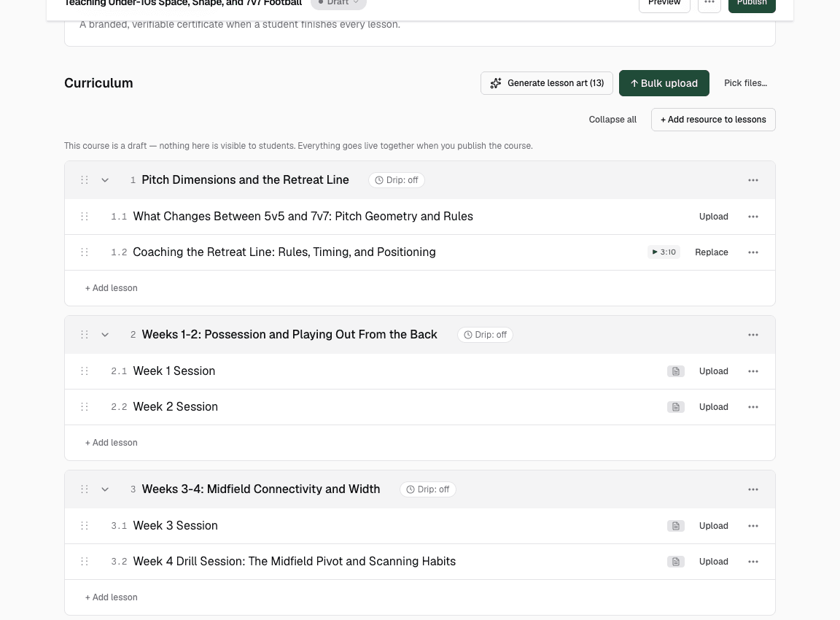Click document icon on Week 4 Drill Session
The height and width of the screenshot is (620, 840).
[675, 562]
